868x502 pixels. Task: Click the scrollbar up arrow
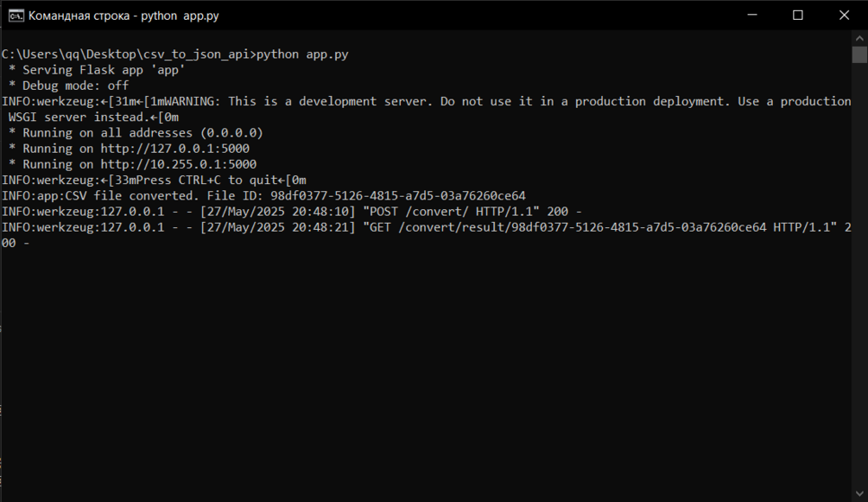859,37
